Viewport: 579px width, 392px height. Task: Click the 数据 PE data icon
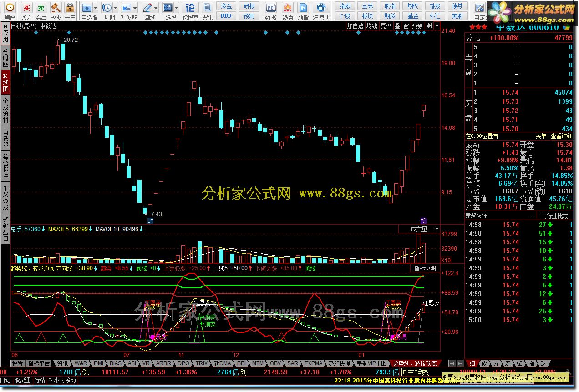click(271, 11)
